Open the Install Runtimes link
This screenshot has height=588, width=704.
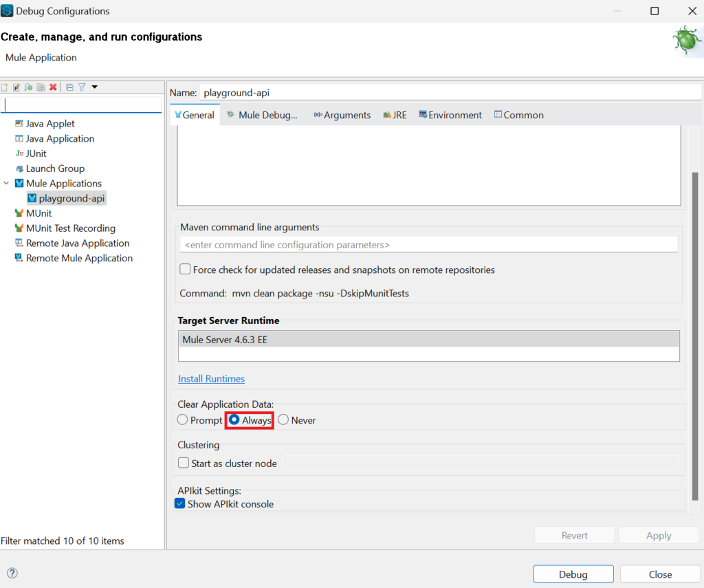click(x=211, y=379)
